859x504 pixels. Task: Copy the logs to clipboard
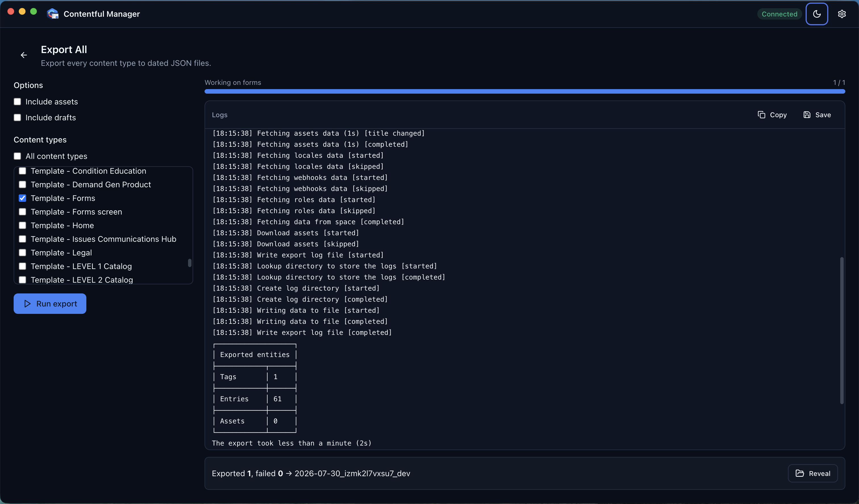click(x=772, y=115)
